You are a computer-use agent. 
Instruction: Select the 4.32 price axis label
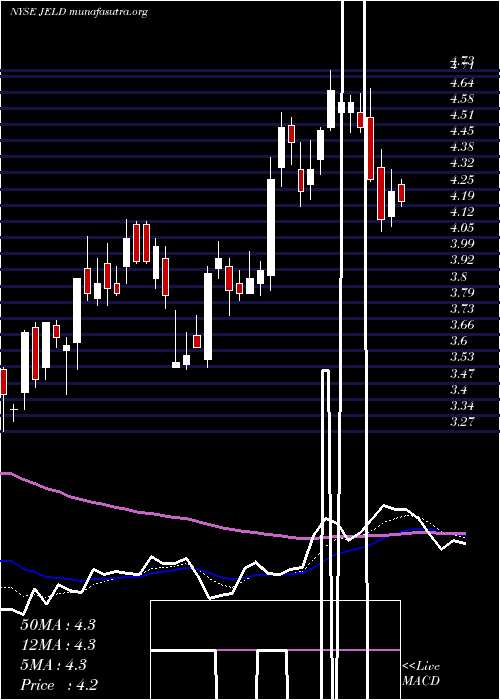(462, 163)
